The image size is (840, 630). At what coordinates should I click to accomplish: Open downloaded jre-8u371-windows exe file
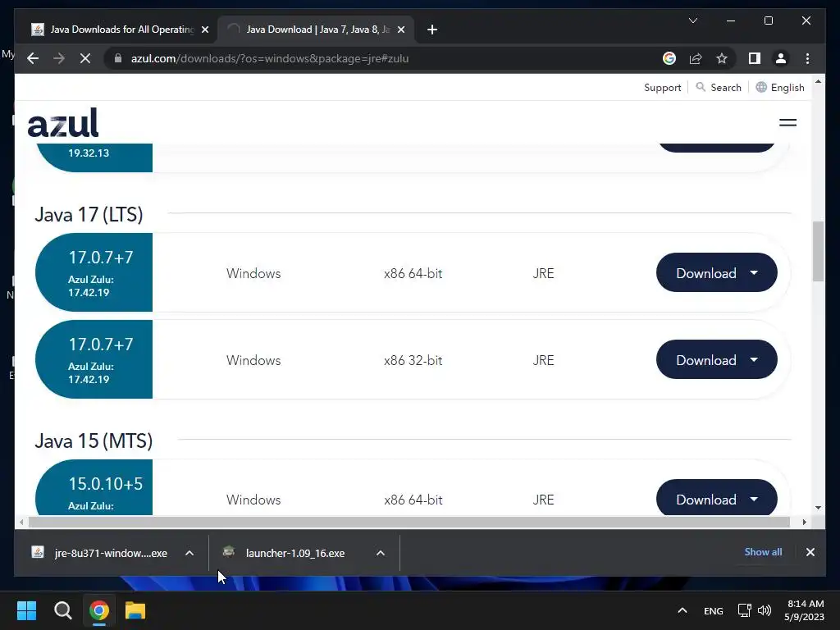pyautogui.click(x=100, y=553)
